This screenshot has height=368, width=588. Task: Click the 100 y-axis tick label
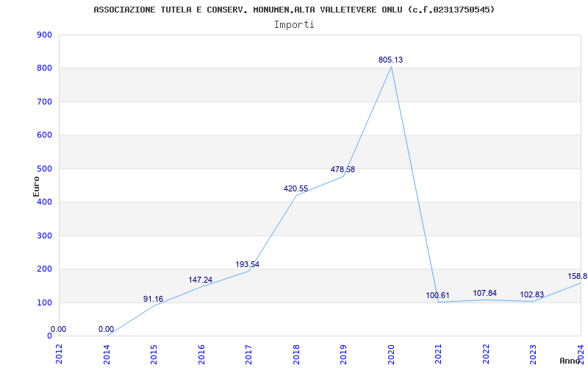pyautogui.click(x=44, y=302)
